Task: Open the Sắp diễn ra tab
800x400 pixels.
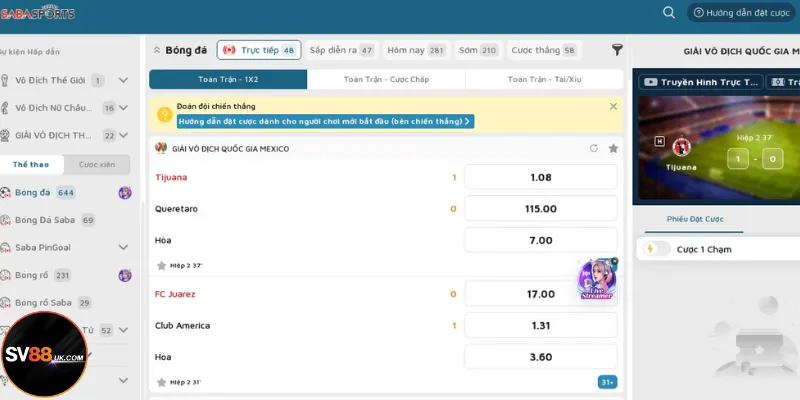Action: click(x=340, y=50)
